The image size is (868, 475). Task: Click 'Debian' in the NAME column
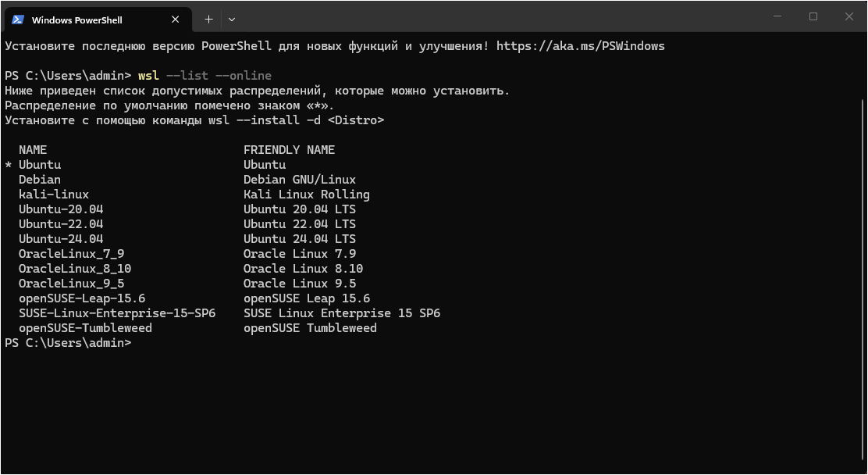coord(40,180)
